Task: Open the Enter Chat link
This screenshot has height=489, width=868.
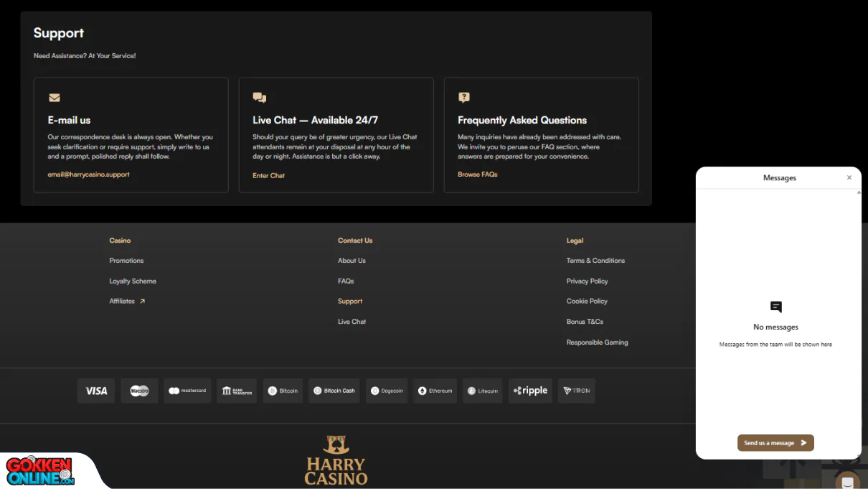Action: point(268,174)
